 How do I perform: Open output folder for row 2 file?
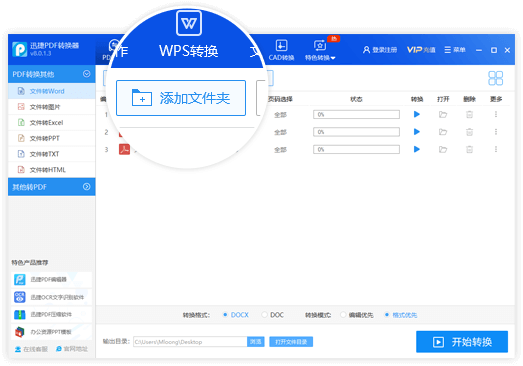click(443, 132)
